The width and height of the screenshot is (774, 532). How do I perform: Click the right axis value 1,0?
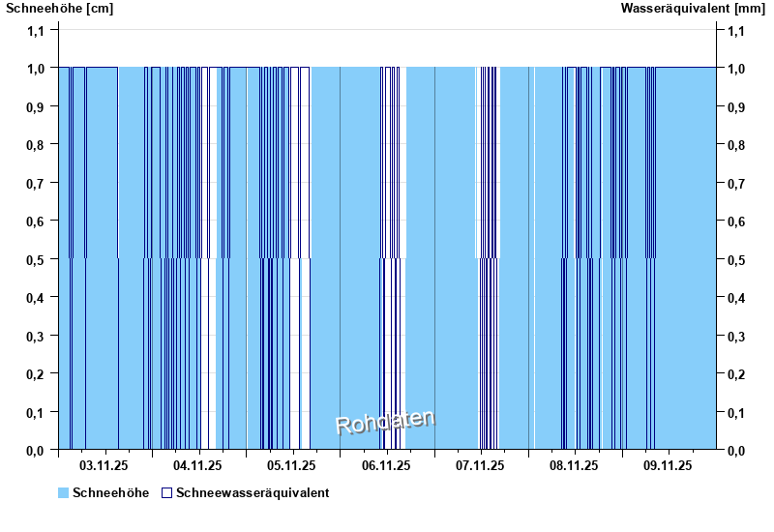click(736, 68)
